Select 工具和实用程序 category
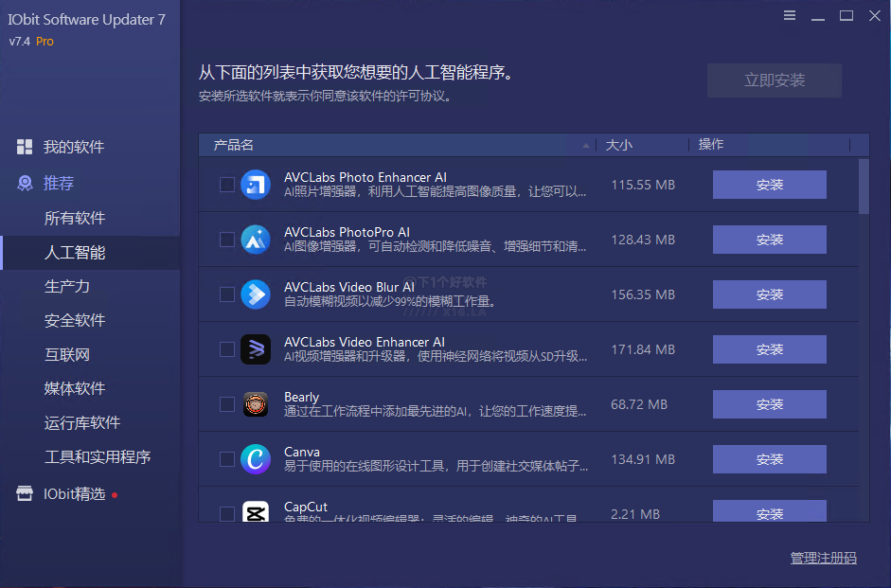The image size is (891, 588). (98, 456)
